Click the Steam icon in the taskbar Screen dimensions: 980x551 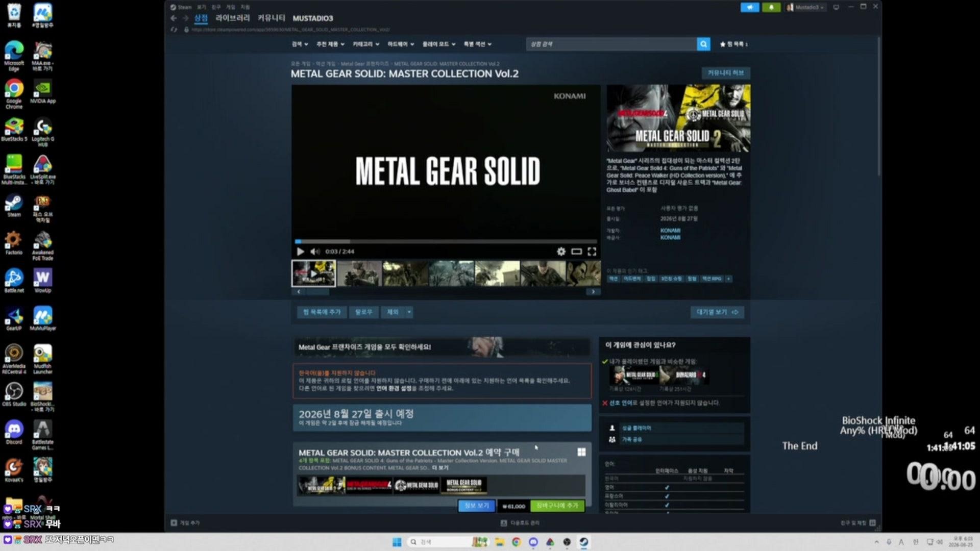(584, 542)
